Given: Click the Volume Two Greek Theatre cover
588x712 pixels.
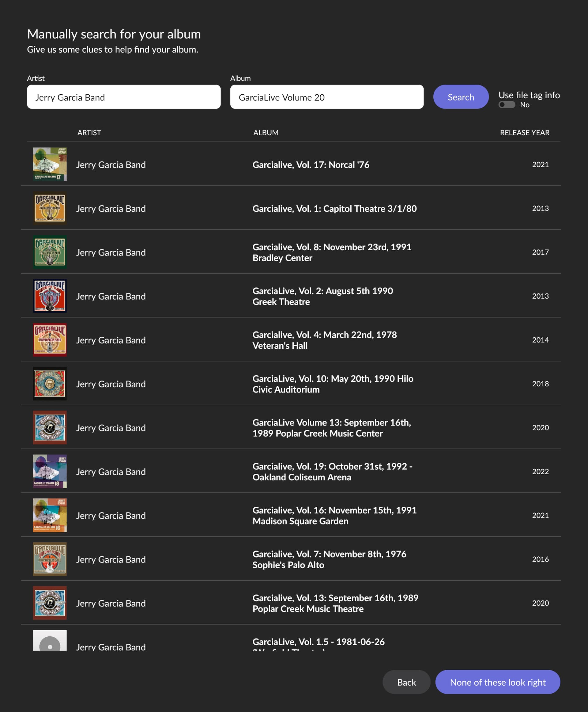Looking at the screenshot, I should coord(50,296).
